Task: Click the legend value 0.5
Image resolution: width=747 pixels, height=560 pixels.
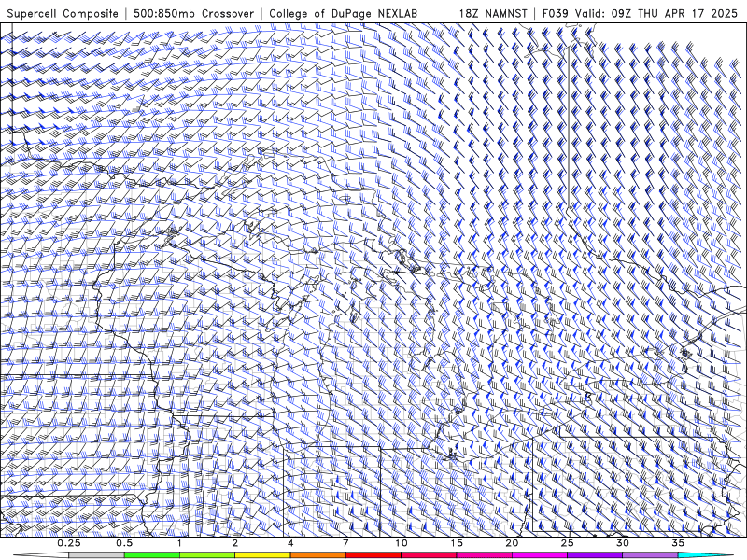Action: [124, 543]
